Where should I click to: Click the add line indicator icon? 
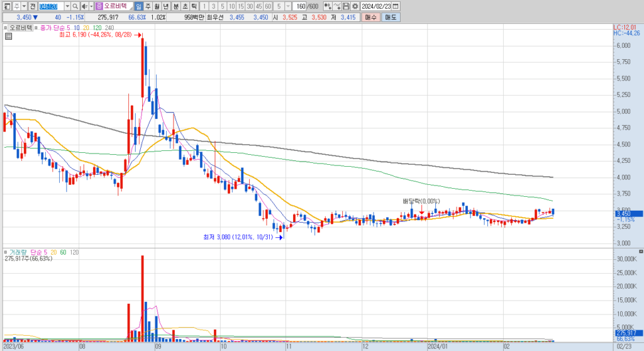(337, 6)
